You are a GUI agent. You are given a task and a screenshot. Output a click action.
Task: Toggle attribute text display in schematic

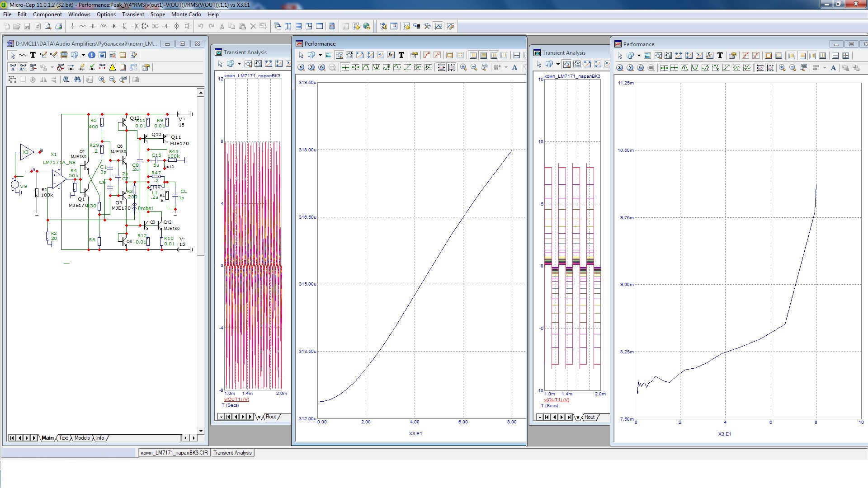coord(13,67)
